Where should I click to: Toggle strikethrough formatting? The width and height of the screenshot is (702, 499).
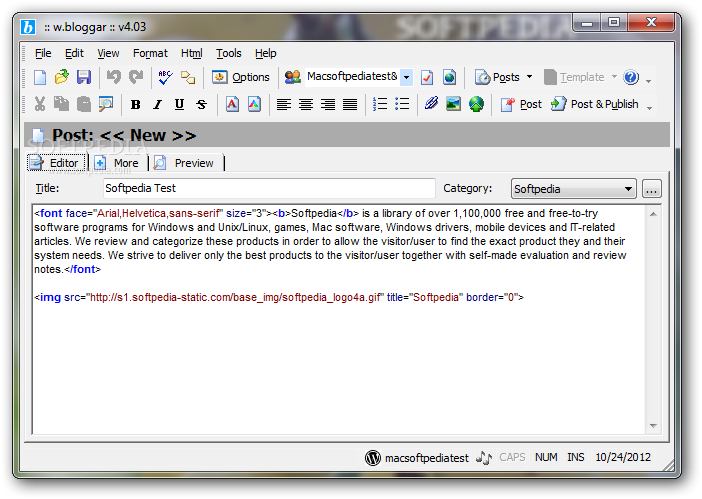[201, 105]
